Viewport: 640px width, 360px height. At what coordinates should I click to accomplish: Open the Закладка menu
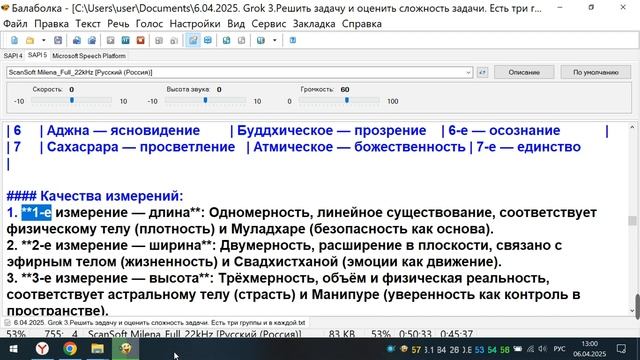coord(314,24)
